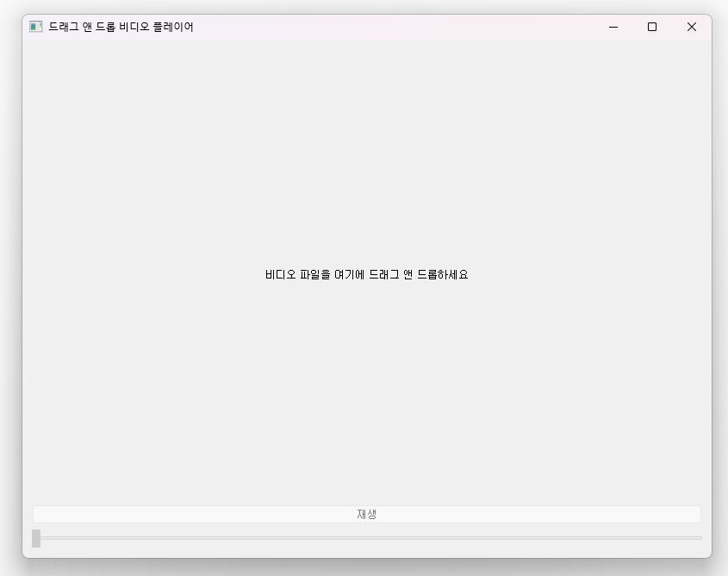Click just right of the slider thumb

pyautogui.click(x=47, y=538)
